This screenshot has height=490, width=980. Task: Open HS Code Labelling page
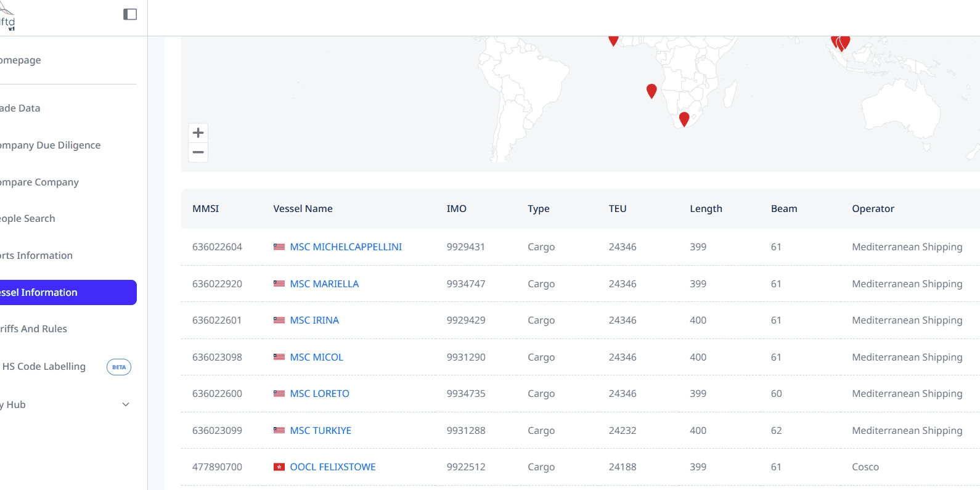pos(44,366)
